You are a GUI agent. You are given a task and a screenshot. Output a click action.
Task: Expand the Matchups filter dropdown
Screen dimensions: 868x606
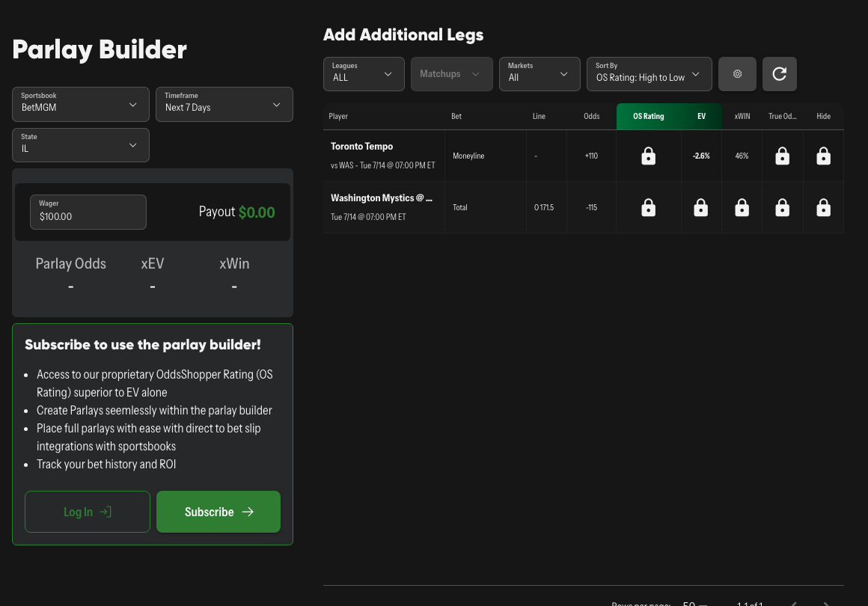(452, 73)
